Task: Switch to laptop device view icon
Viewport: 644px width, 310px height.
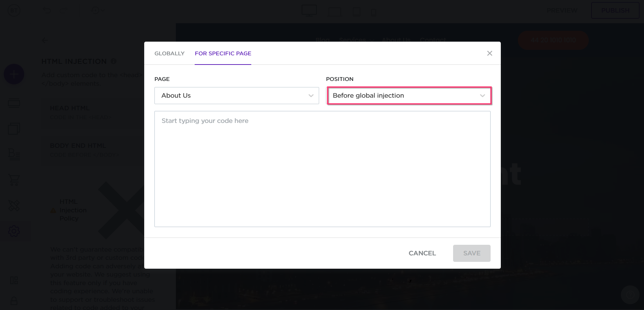Action: click(335, 12)
